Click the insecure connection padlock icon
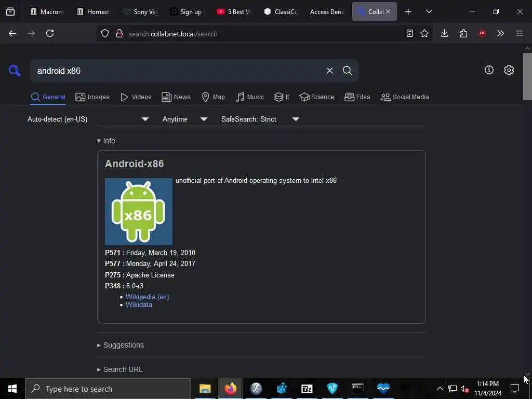 [119, 33]
